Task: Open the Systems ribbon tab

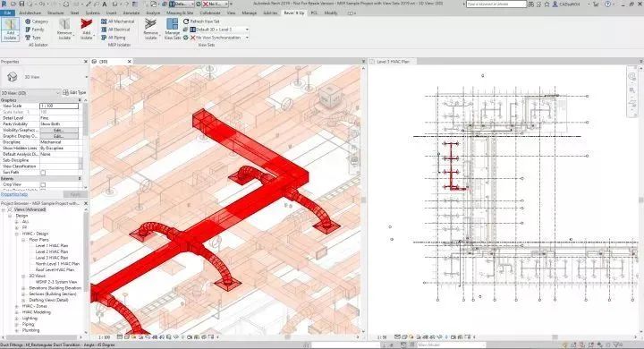Action: point(93,13)
